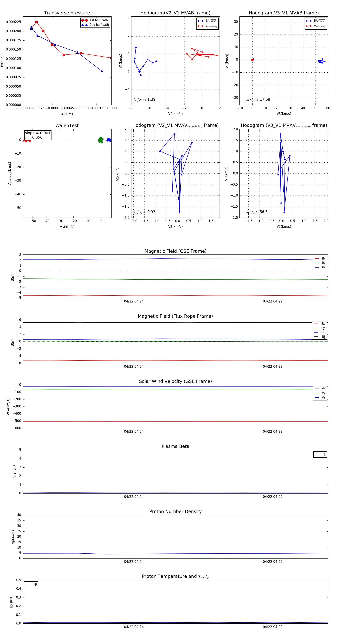Click the "Magnetic Field (Flux Rope Frame)" title
Screen dimensions: 351x644
coord(175,316)
